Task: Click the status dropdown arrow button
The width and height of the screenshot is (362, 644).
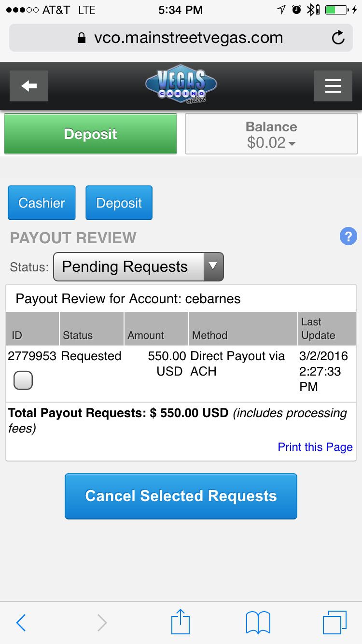Action: click(x=214, y=266)
